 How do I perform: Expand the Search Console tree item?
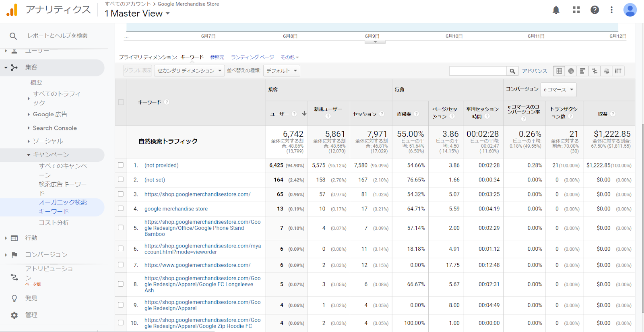click(x=29, y=128)
